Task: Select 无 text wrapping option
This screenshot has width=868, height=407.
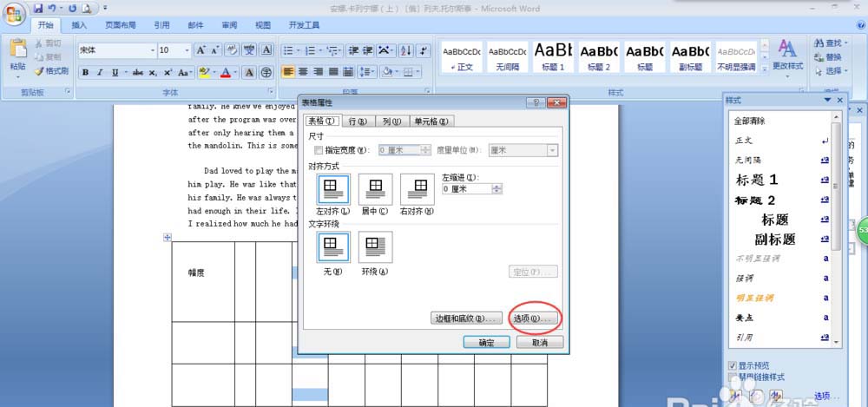Action: point(333,247)
